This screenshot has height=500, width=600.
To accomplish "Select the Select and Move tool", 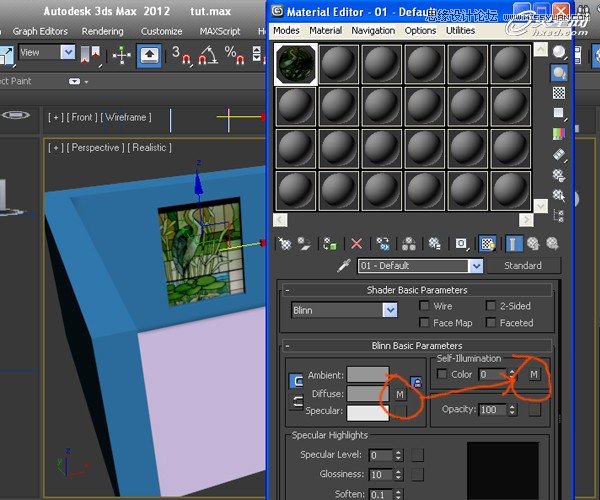I will (122, 53).
